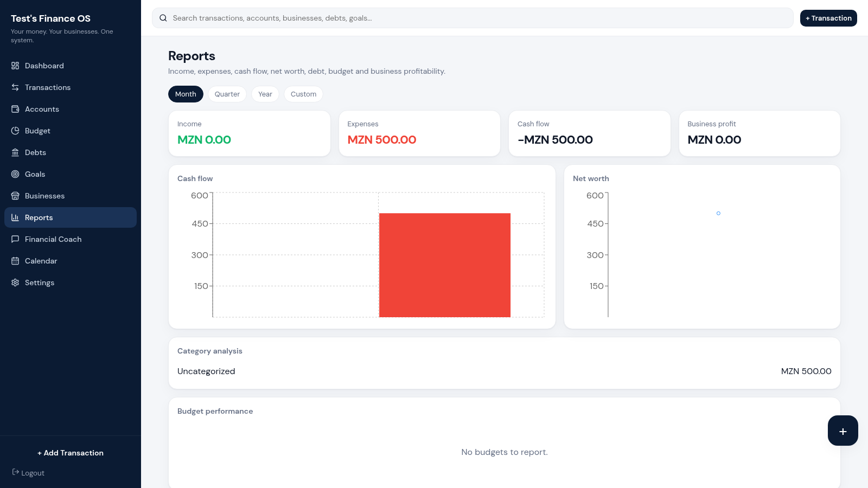Click the MZN 500.00 category amount
Image resolution: width=868 pixels, height=488 pixels.
(x=806, y=371)
